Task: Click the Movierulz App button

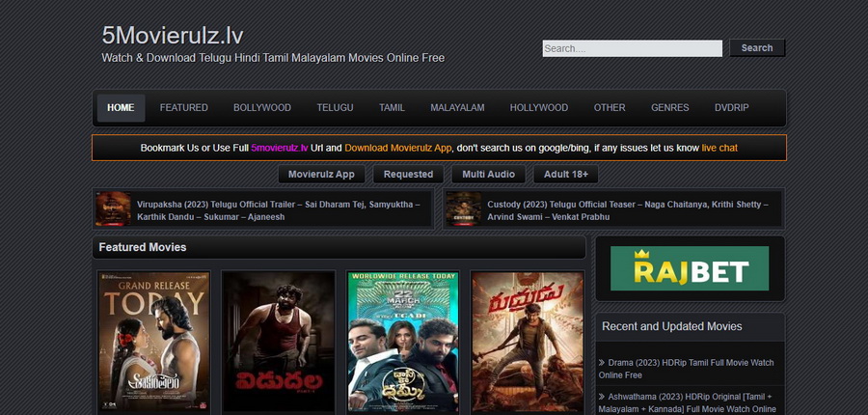Action: [x=321, y=174]
